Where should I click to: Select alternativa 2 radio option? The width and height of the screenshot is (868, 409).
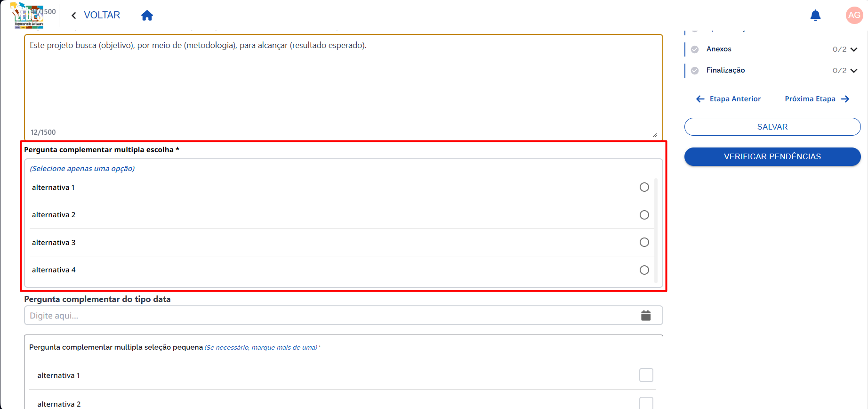point(644,215)
